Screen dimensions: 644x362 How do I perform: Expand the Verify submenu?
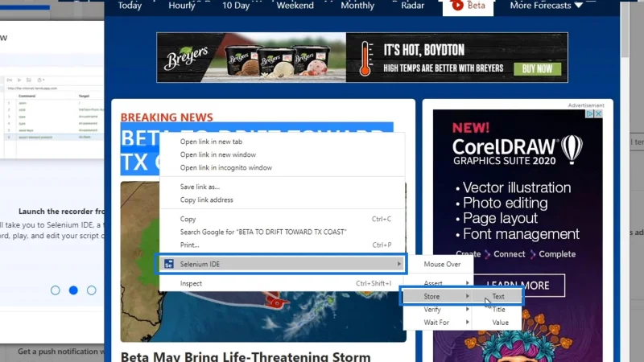coord(437,310)
